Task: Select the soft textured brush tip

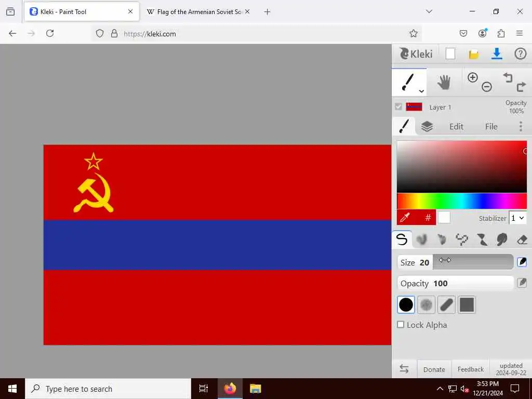Action: coord(426,304)
